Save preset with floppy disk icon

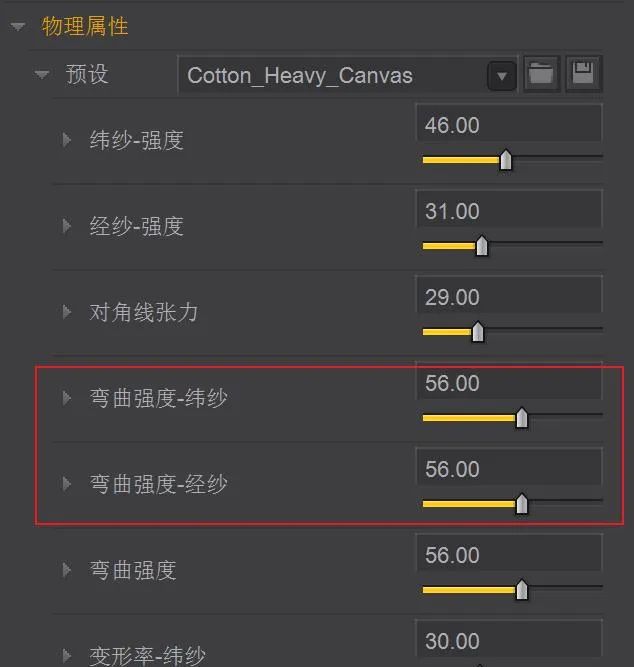click(x=583, y=74)
